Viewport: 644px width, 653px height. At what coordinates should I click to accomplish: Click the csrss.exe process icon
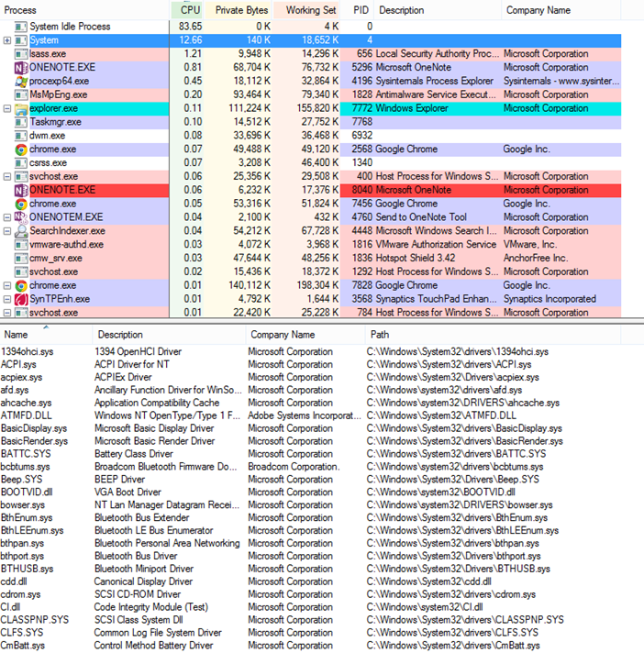(21, 163)
